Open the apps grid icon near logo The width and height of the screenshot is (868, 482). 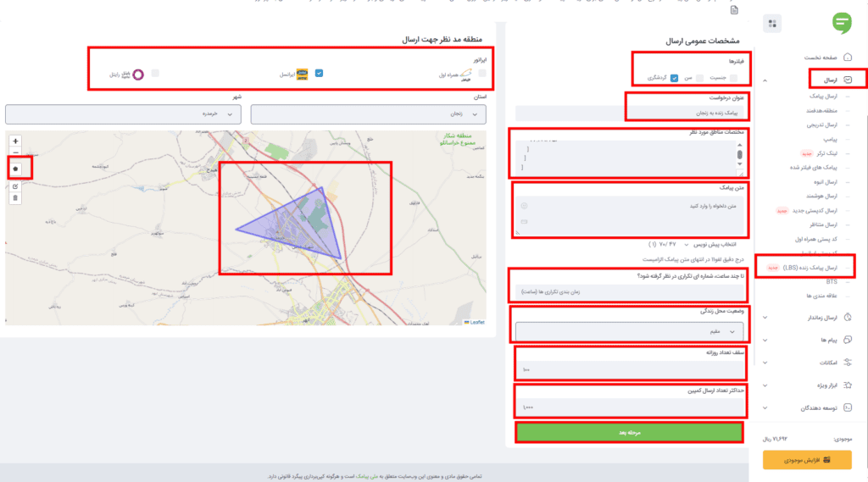coord(772,24)
